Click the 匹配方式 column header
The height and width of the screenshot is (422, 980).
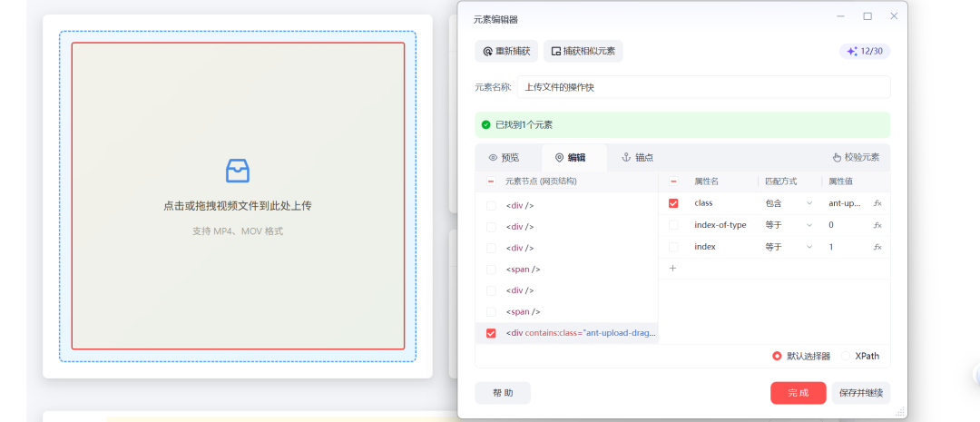(x=780, y=182)
